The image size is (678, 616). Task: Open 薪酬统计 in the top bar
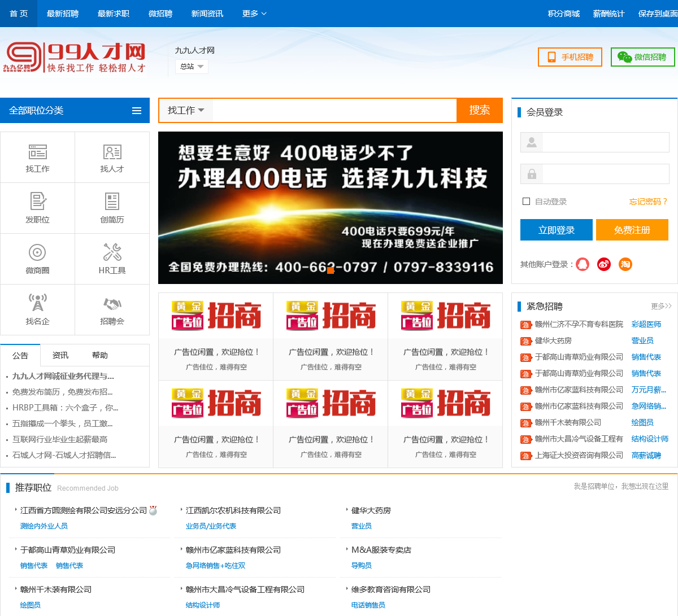coord(609,14)
